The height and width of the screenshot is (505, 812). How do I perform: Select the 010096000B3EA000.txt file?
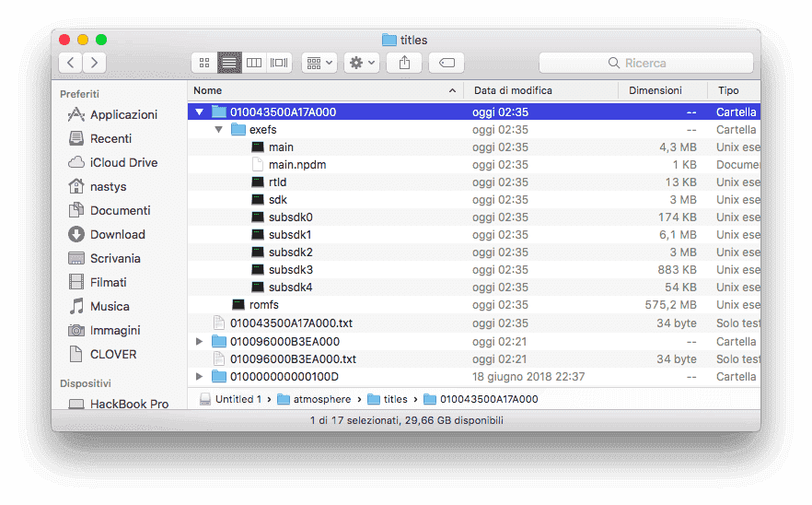[x=293, y=358]
